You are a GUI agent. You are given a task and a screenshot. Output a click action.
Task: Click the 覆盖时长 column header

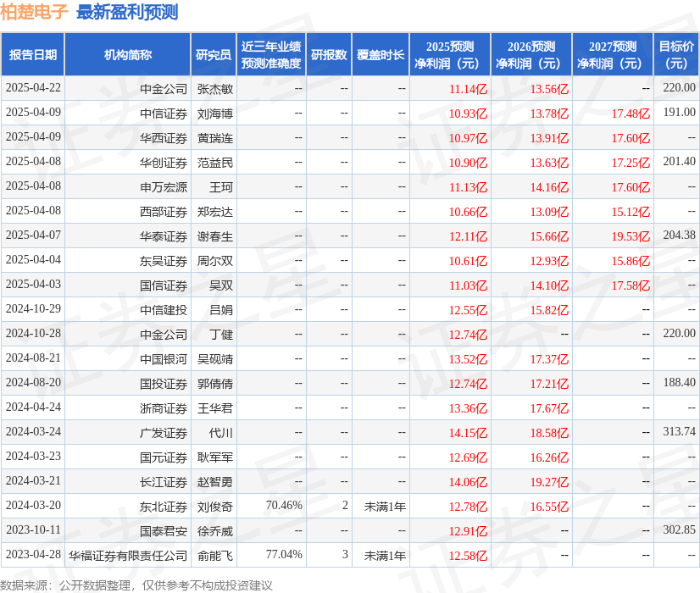(x=381, y=54)
